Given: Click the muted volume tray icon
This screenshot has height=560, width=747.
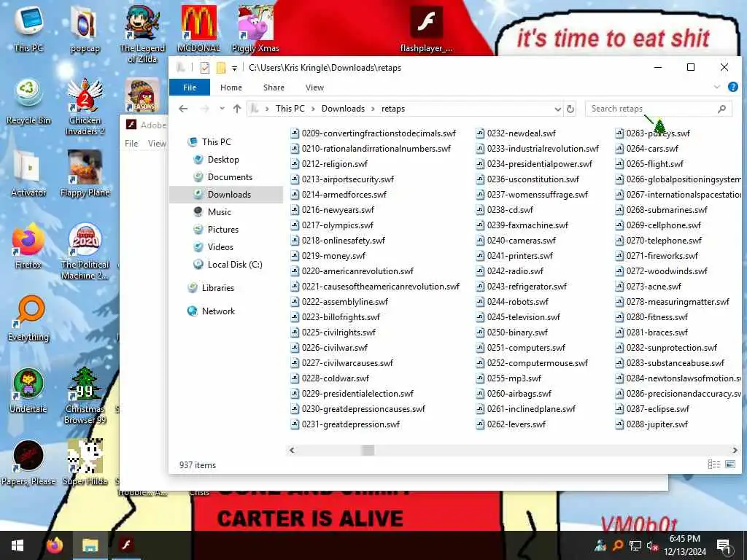Looking at the screenshot, I should tap(652, 545).
